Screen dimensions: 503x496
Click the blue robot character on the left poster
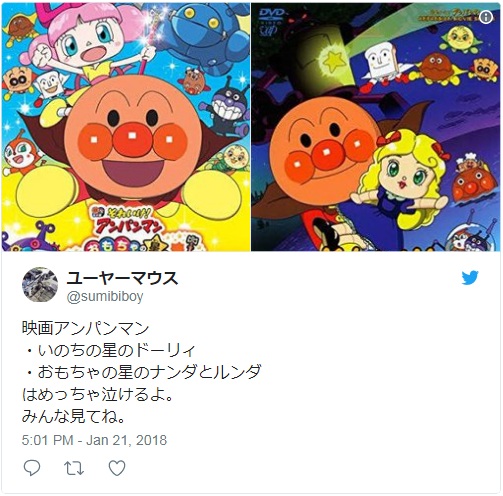pos(205,37)
